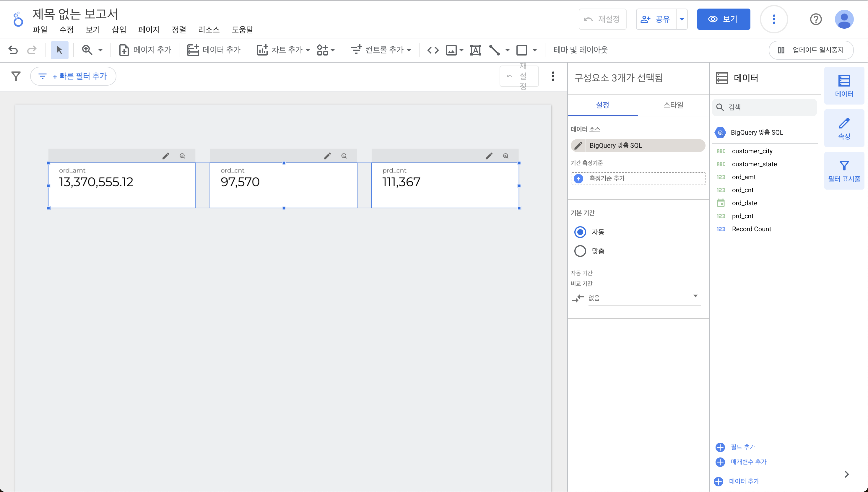Screen dimensions: 868x492
Task: Click the 필드 추가 link
Action: tap(742, 447)
